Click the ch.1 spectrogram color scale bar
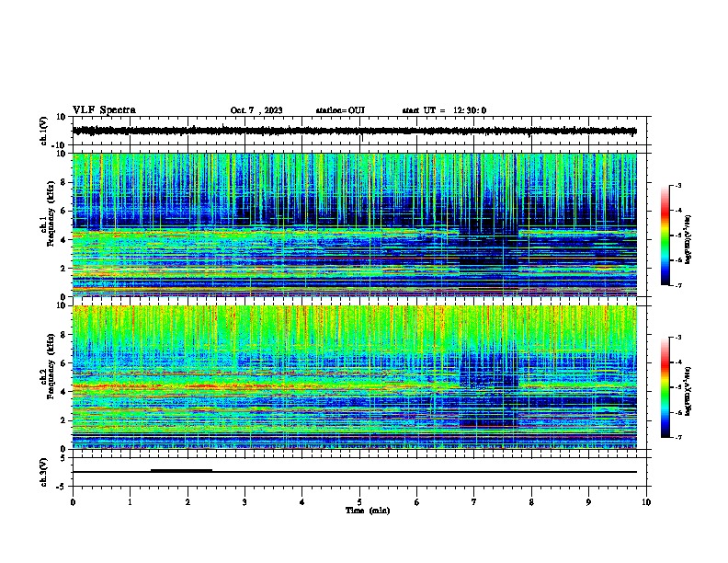The height and width of the screenshot is (563, 728). 665,236
